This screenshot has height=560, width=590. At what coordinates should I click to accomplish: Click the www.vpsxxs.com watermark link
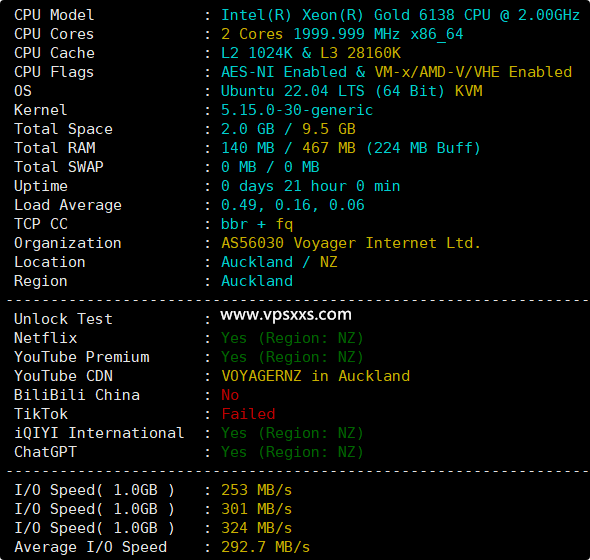click(286, 315)
